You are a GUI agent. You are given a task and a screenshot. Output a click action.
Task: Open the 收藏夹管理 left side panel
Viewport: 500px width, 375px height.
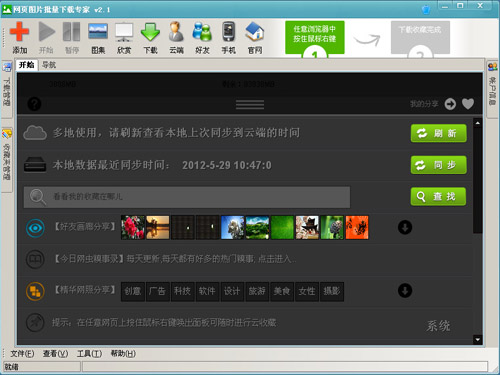point(7,159)
